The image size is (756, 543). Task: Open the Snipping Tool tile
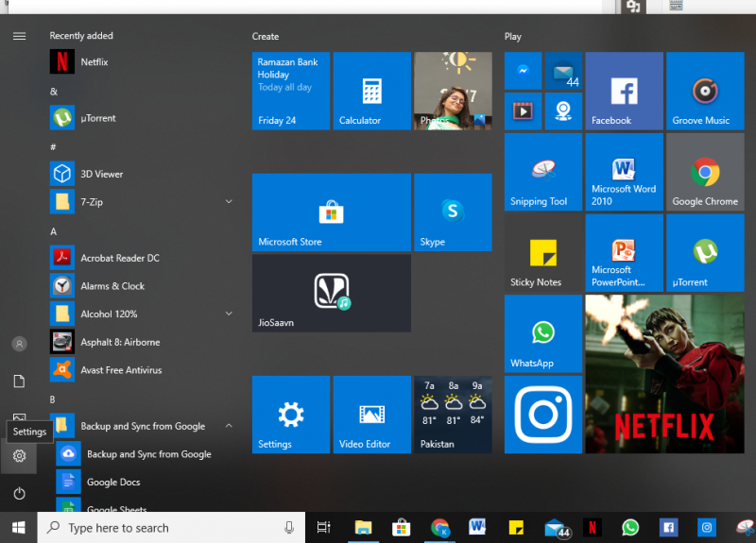click(x=542, y=171)
